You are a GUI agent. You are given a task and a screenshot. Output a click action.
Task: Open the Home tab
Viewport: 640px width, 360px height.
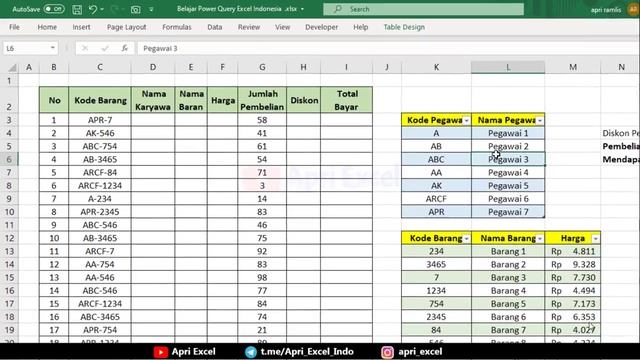[x=47, y=27]
